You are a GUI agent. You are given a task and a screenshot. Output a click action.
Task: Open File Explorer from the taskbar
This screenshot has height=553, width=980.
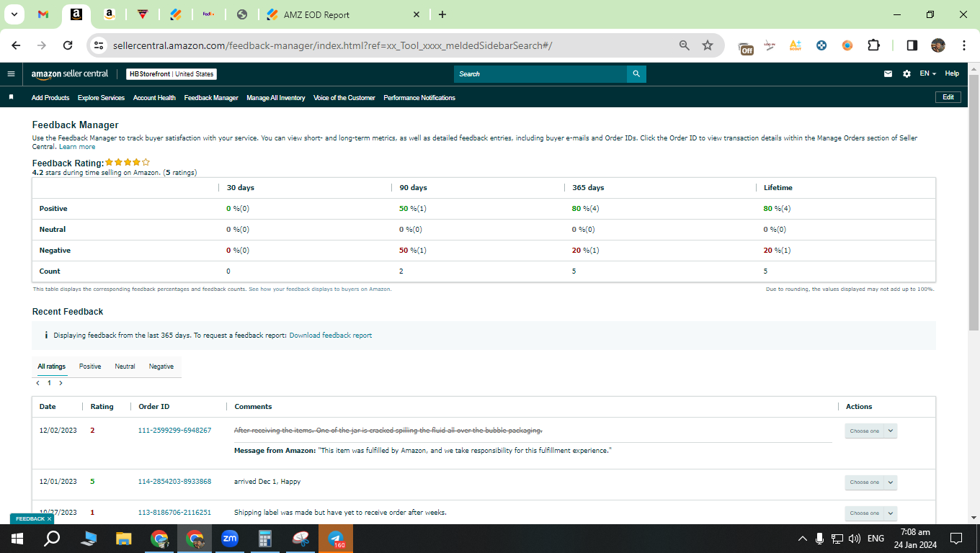124,538
